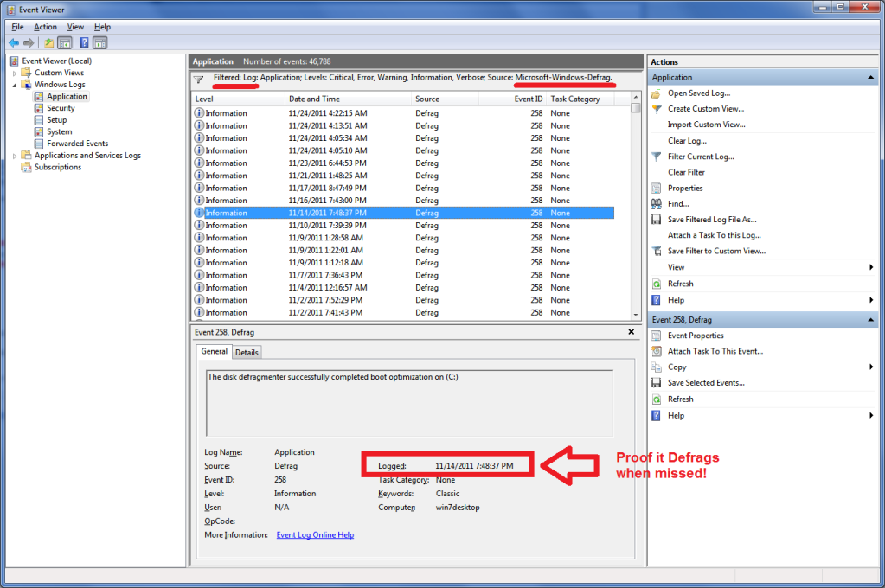Open the Event Log Online Help link

[x=315, y=535]
